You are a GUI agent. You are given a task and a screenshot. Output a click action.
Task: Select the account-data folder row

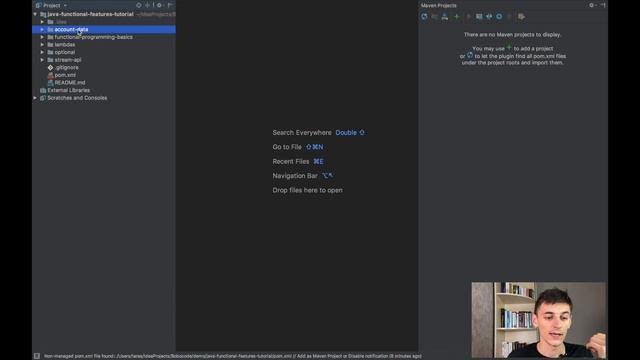tap(104, 29)
